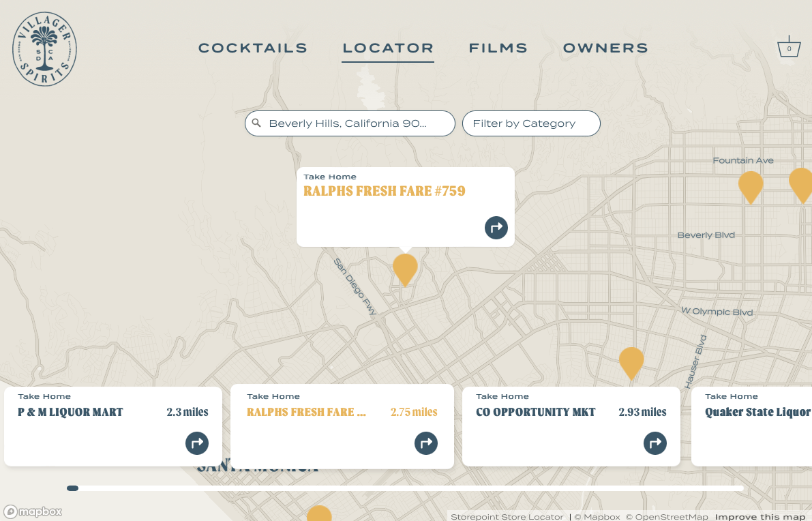Select the P & M Liquor Mart card
This screenshot has width=812, height=521.
pos(113,426)
